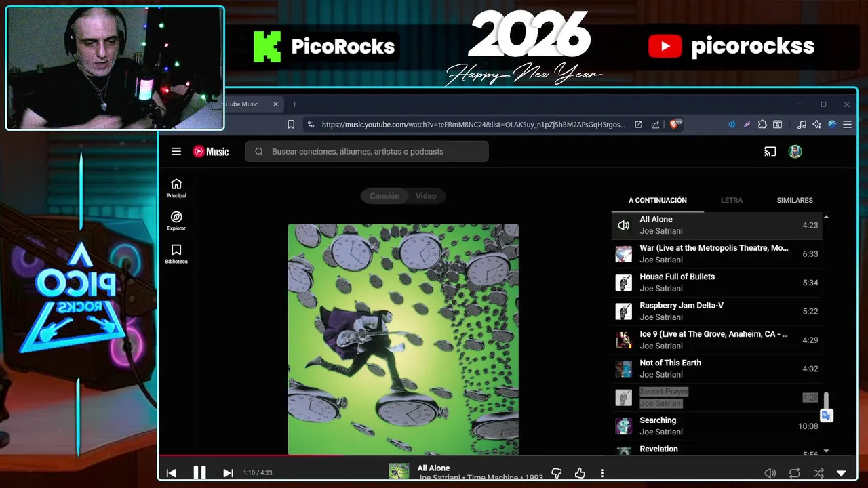Image resolution: width=868 pixels, height=488 pixels.
Task: Play Ice 9 (Live at The Grove)
Action: (717, 340)
